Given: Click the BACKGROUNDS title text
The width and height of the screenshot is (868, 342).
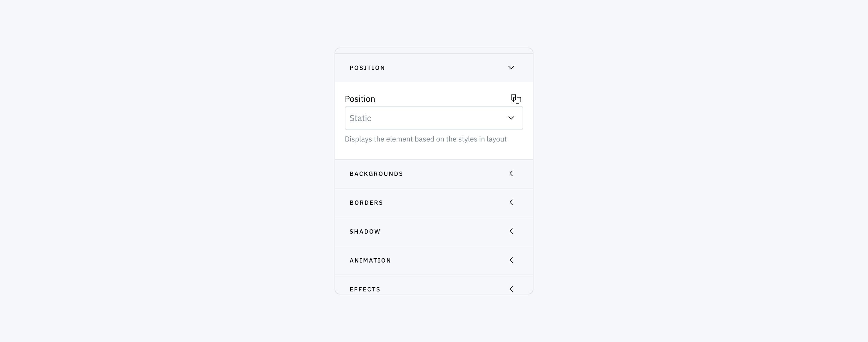Looking at the screenshot, I should coord(376,174).
